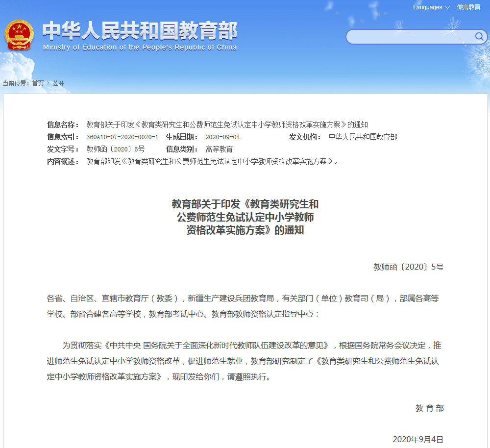
Task: Click the national emblem logo
Action: click(x=19, y=35)
